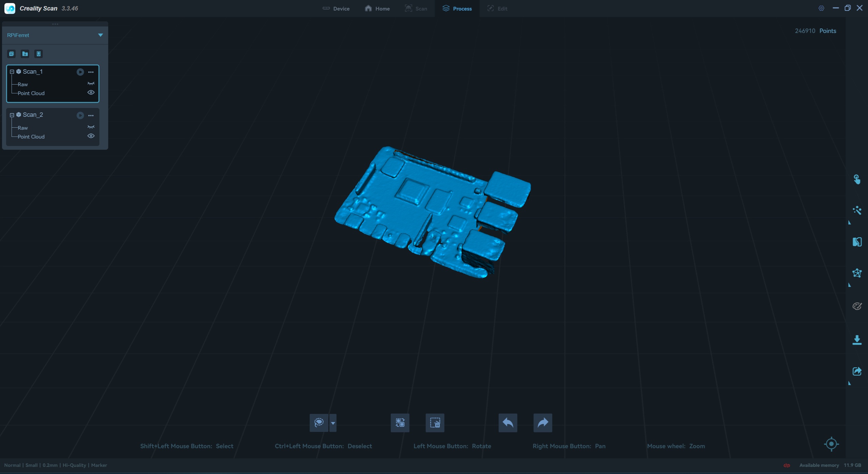Open the lasso tool dropdown arrow
The width and height of the screenshot is (868, 474).
pos(333,423)
